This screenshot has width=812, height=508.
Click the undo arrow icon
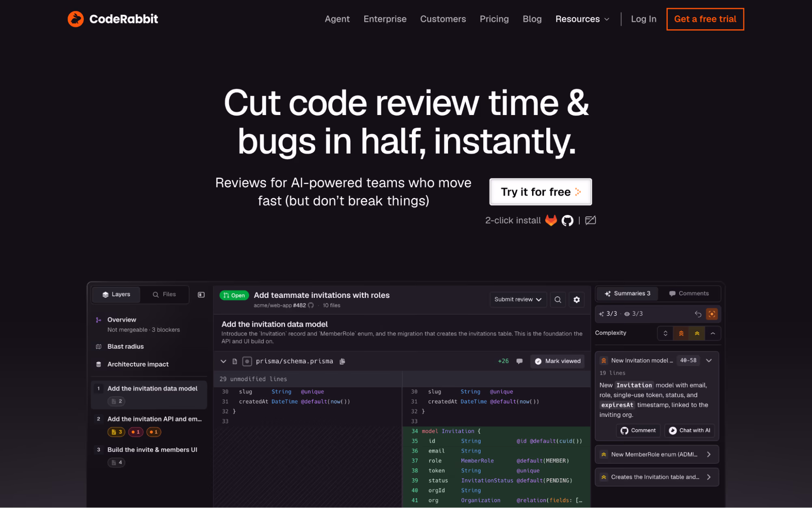698,314
